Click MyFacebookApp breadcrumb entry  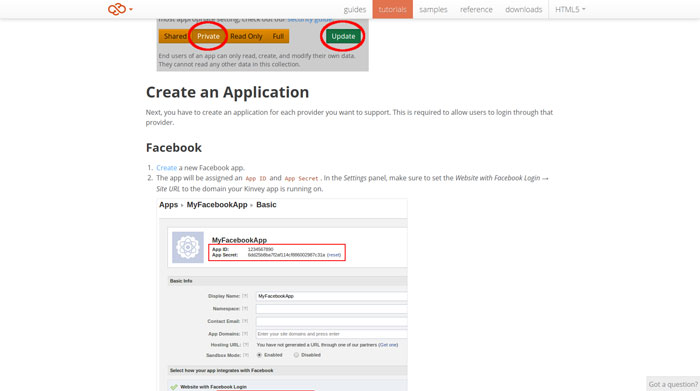[217, 205]
